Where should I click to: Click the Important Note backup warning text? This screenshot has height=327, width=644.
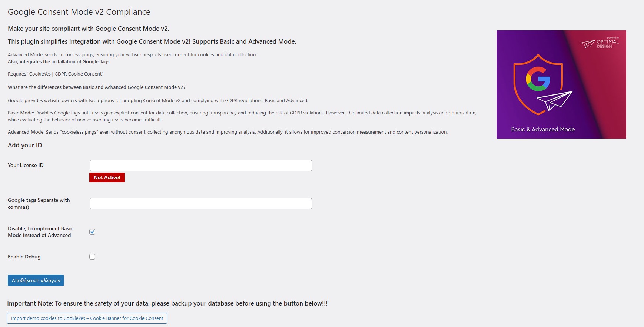[167, 303]
